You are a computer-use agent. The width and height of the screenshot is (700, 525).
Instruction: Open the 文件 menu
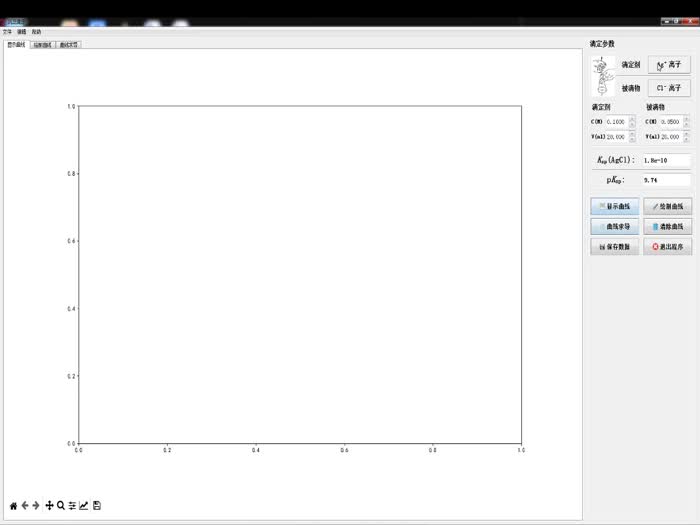[x=8, y=32]
